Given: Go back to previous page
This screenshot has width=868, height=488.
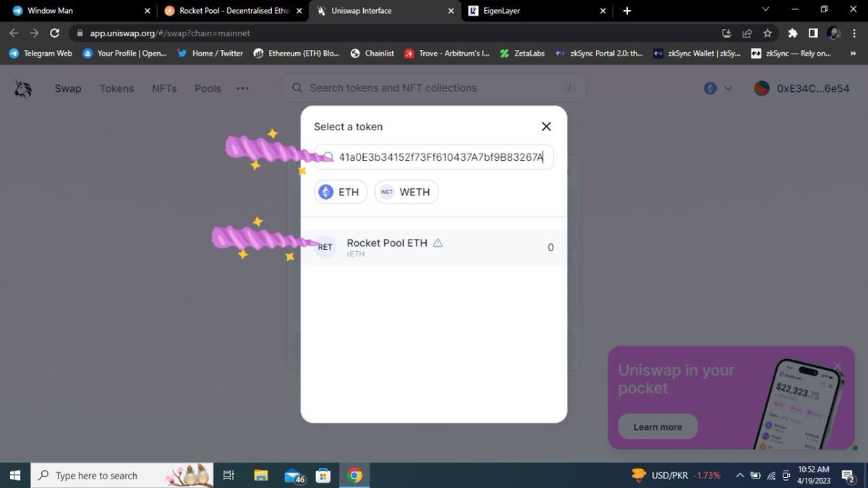Looking at the screenshot, I should [x=14, y=33].
